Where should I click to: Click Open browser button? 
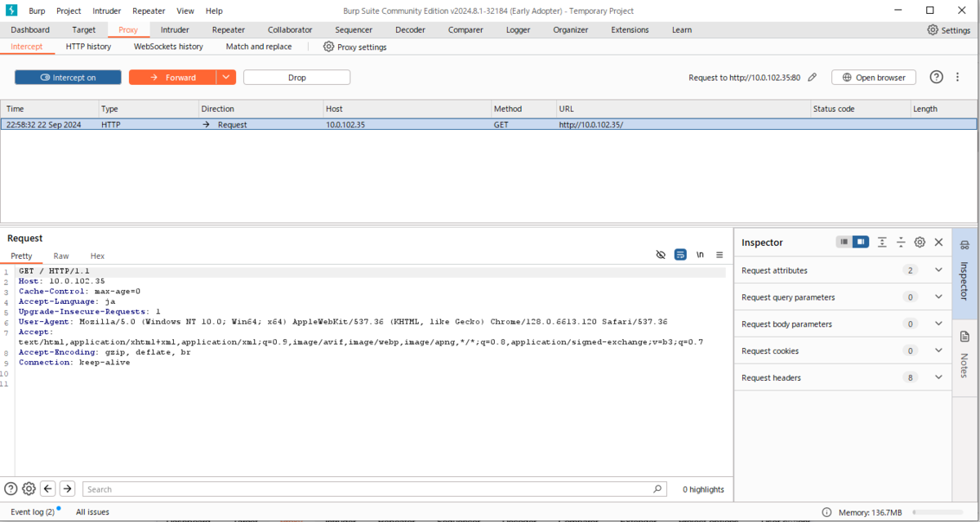[874, 78]
